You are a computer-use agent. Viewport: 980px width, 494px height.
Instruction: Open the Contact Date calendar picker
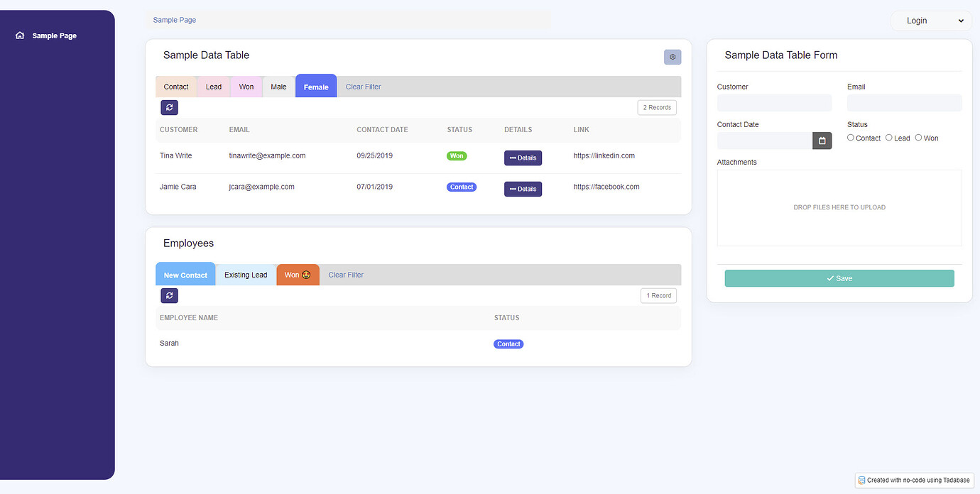(822, 141)
